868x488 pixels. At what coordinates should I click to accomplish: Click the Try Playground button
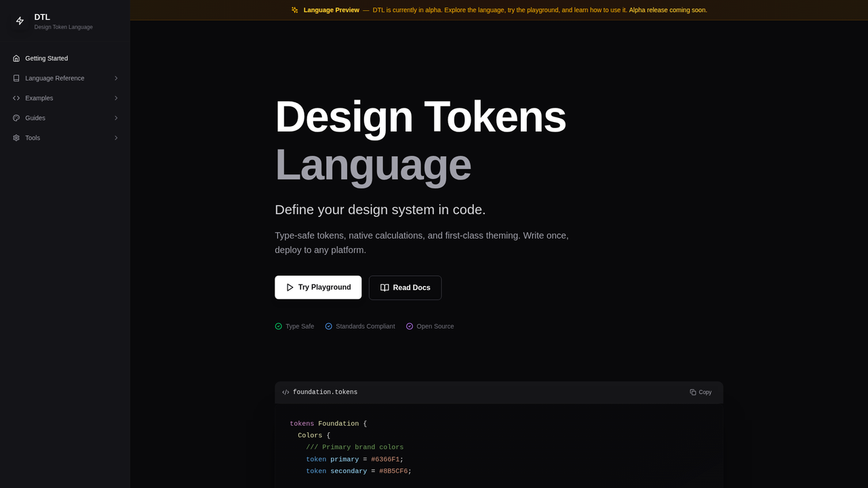pos(317,287)
